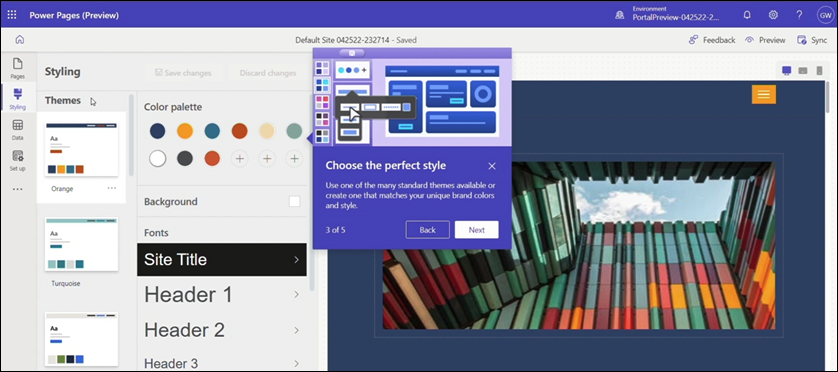Click the Sync button
The image size is (838, 372).
[x=812, y=40]
